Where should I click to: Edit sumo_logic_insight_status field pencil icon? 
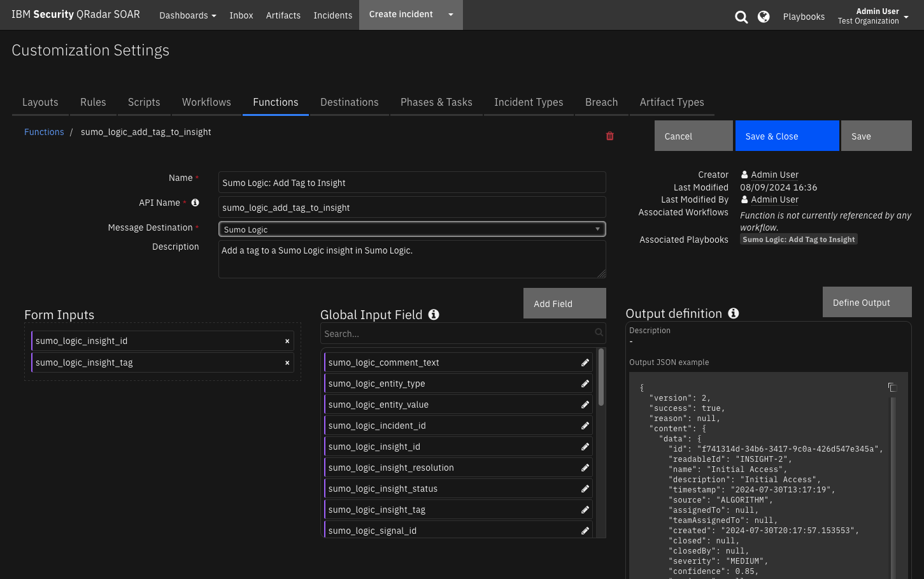tap(585, 489)
